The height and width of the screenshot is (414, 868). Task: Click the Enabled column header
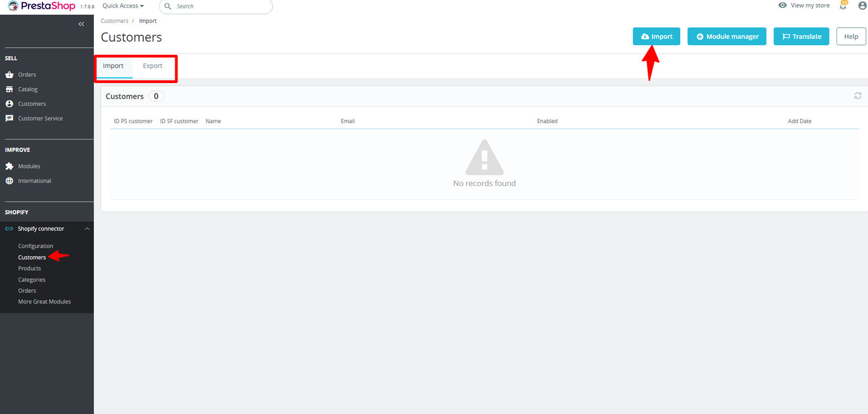click(547, 122)
